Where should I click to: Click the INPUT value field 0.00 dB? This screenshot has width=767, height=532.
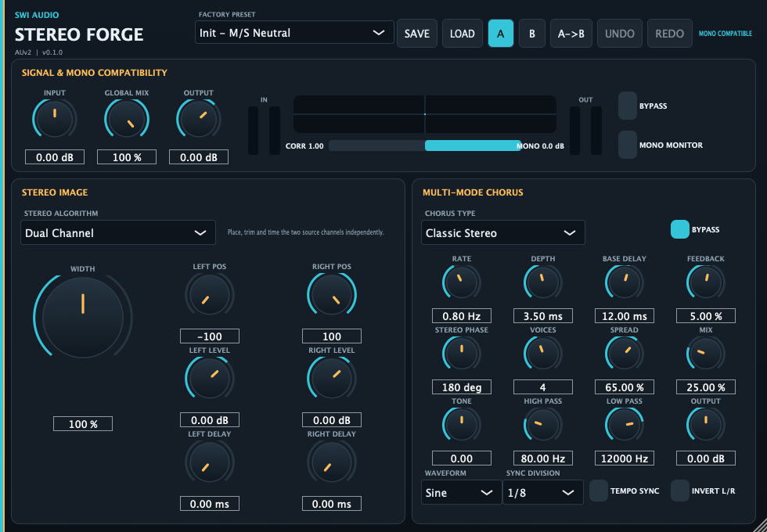(x=55, y=157)
